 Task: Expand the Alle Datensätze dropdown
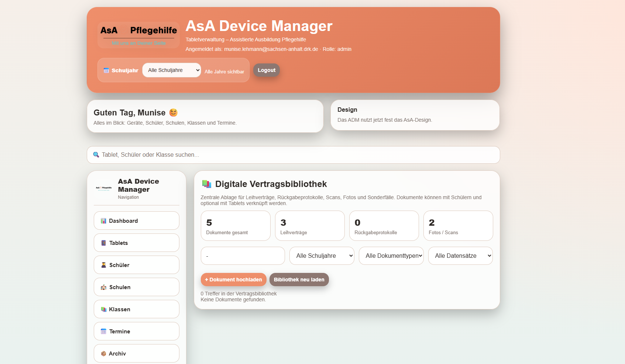461,256
